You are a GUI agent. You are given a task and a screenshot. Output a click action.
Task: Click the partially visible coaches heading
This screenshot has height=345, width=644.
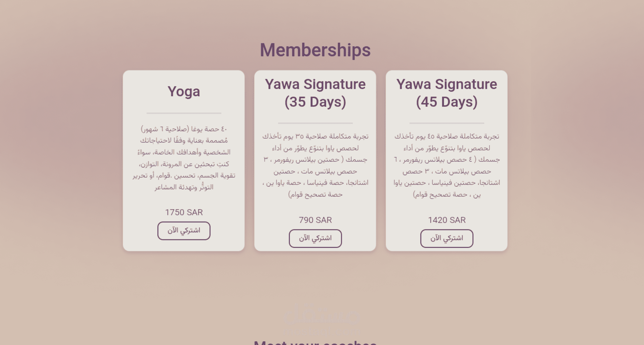coord(315,343)
